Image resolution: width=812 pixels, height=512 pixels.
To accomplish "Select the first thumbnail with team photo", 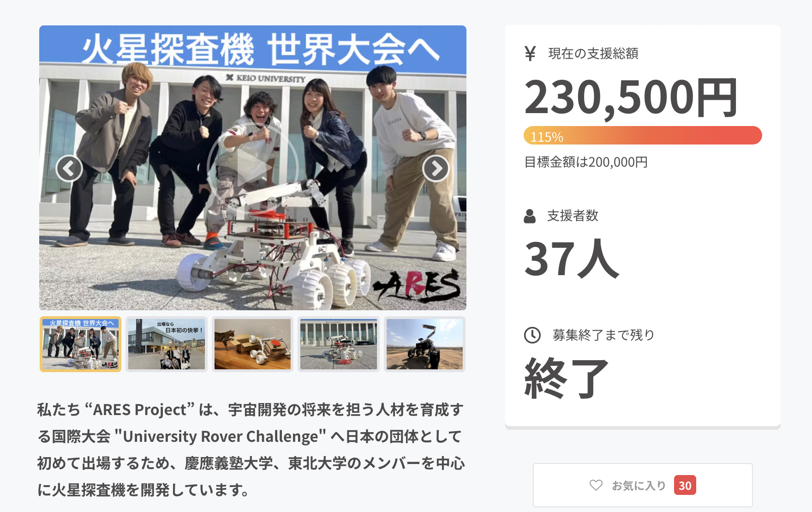I will pos(80,344).
